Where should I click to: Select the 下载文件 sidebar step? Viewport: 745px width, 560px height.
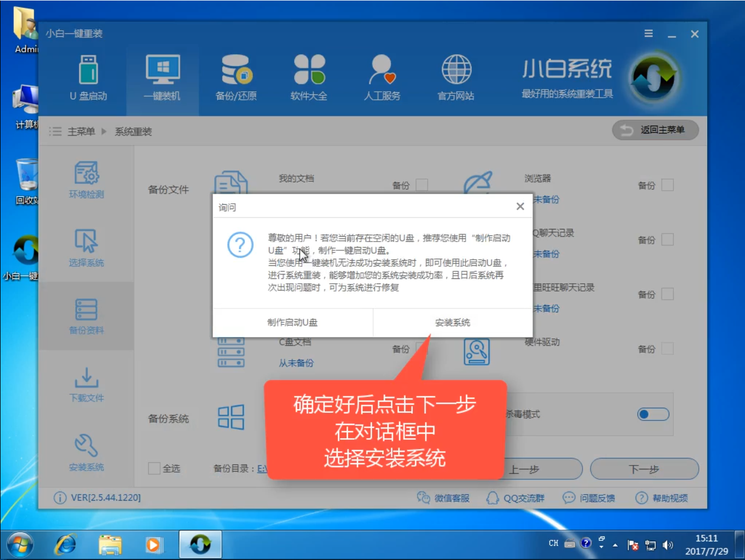[x=86, y=384]
